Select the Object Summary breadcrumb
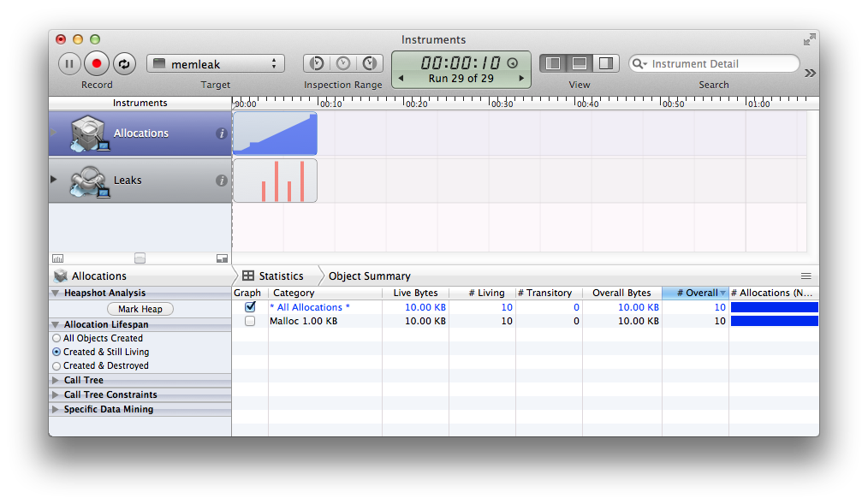Viewport: 868px width, 504px height. pyautogui.click(x=369, y=276)
